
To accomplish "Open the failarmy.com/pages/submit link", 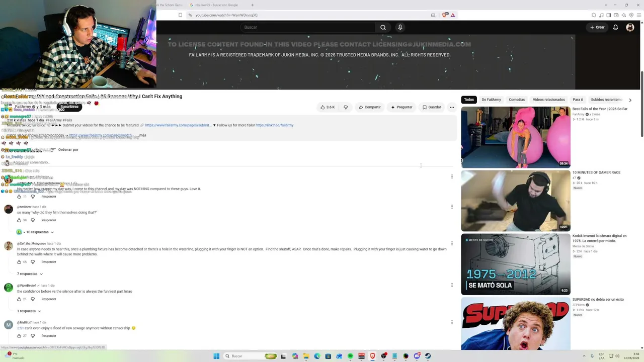I will tap(177, 125).
